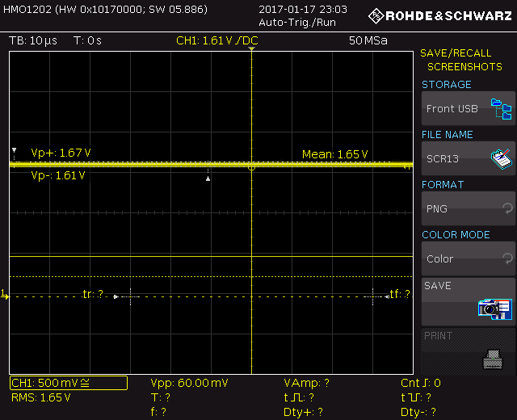Click the positive pulse width measurement
517x420 pixels.
[299, 398]
